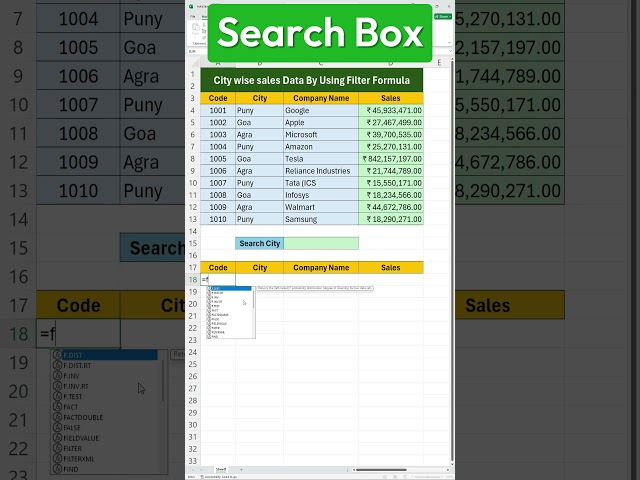The image size is (640, 480).
Task: Click enlarged background row 14 header
Action: click(x=18, y=219)
